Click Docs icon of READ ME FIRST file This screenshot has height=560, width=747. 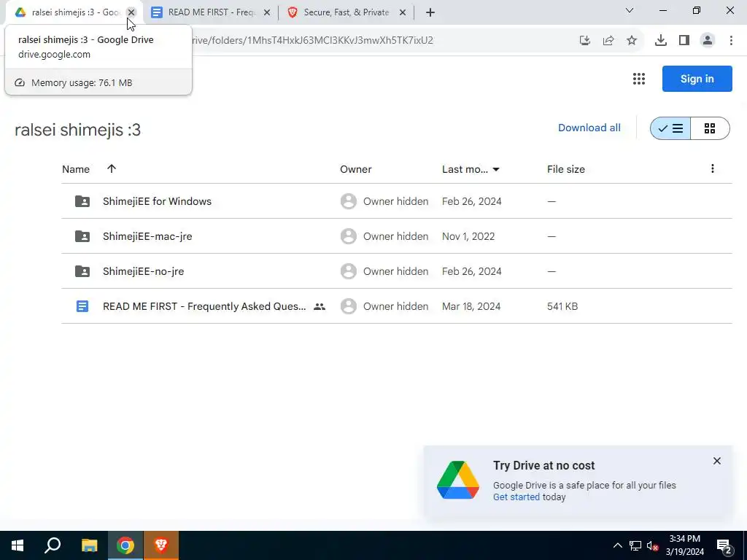82,306
